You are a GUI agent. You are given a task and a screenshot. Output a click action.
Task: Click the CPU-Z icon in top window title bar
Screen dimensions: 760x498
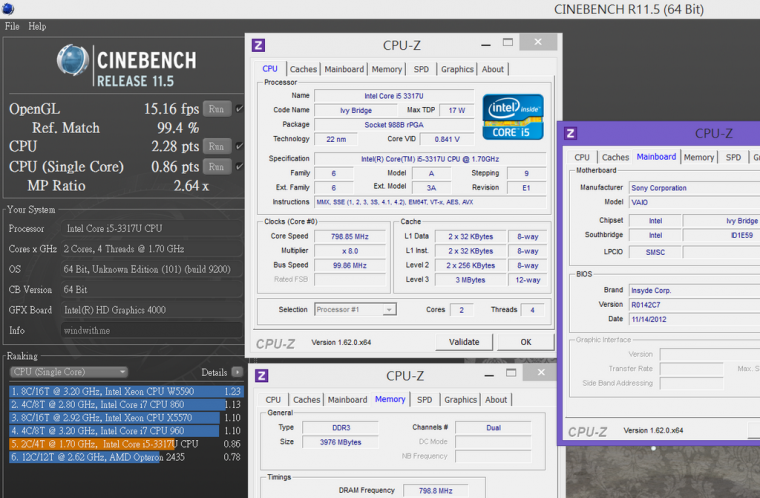(x=258, y=45)
